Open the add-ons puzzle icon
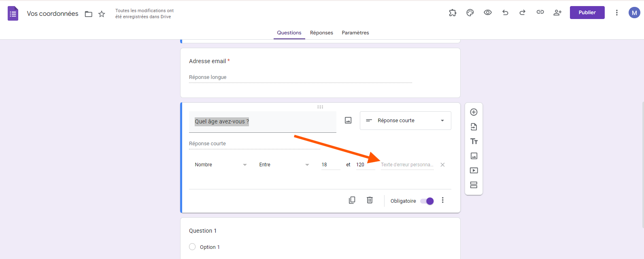644x259 pixels. coord(453,13)
